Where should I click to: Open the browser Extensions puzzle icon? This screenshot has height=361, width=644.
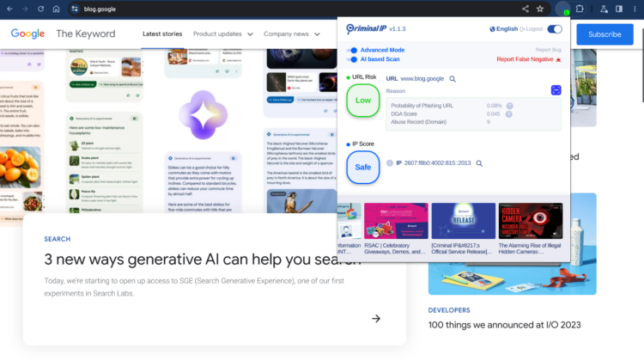580,9
